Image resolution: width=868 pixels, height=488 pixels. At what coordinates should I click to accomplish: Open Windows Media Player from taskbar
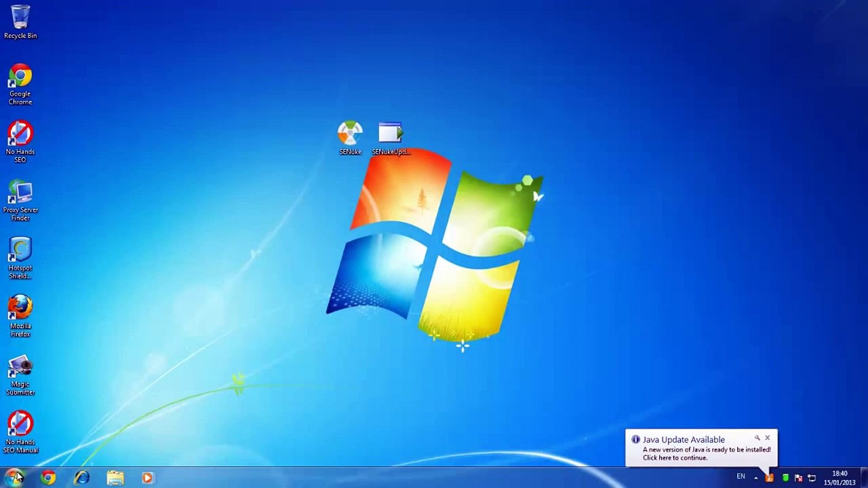pyautogui.click(x=147, y=478)
